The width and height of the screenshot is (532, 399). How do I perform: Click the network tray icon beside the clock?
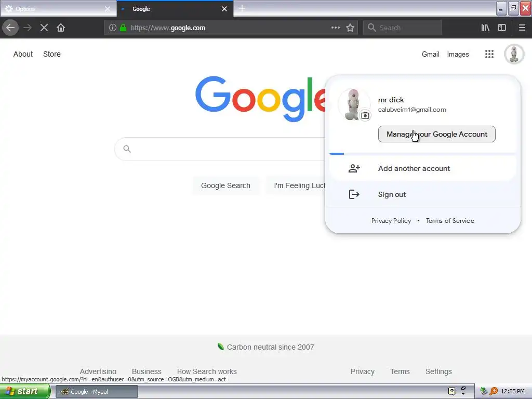(484, 391)
